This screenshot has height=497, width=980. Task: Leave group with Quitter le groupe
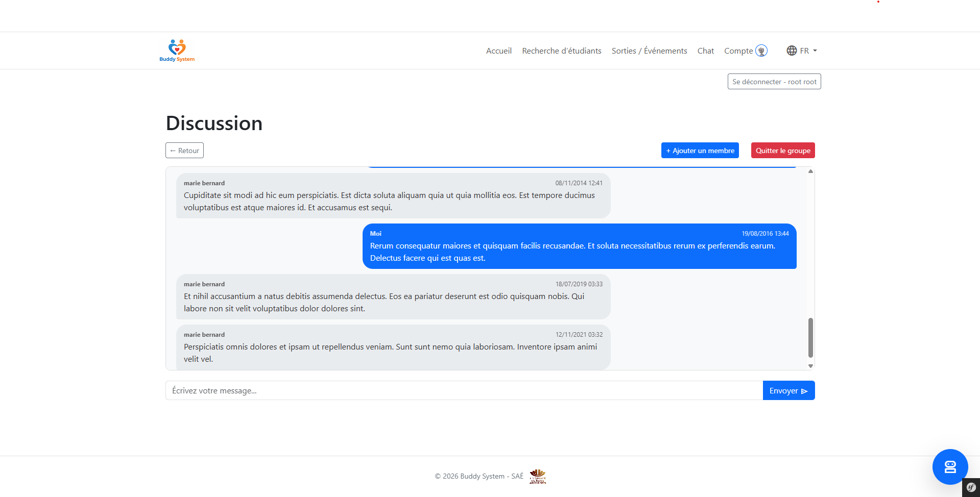782,151
